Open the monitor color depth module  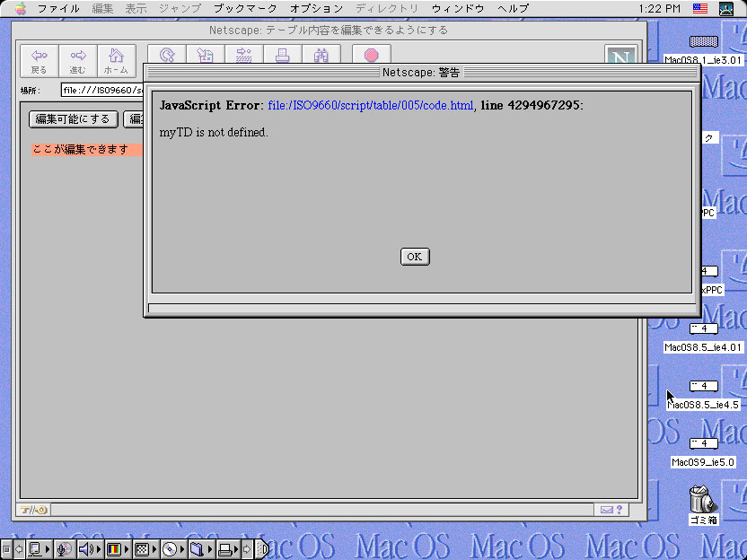point(118,549)
